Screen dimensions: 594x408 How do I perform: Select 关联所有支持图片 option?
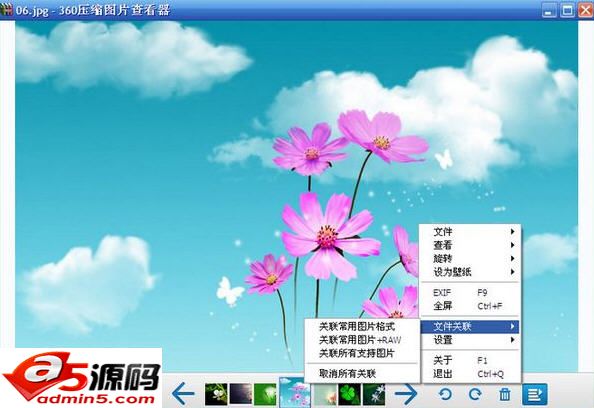pyautogui.click(x=362, y=353)
